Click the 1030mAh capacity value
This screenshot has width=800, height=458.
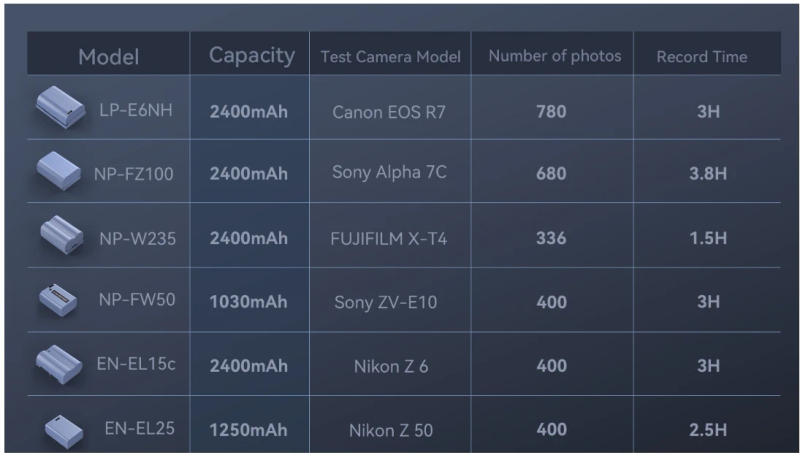248,302
